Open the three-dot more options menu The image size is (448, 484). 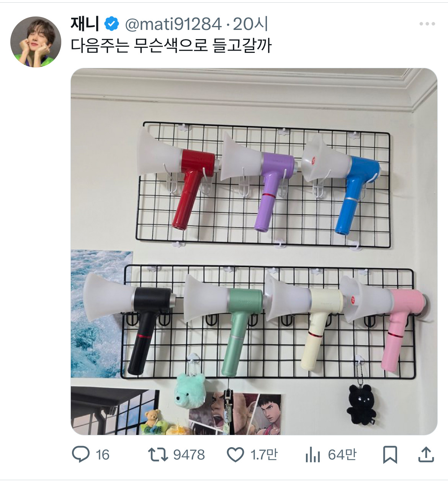point(427,24)
